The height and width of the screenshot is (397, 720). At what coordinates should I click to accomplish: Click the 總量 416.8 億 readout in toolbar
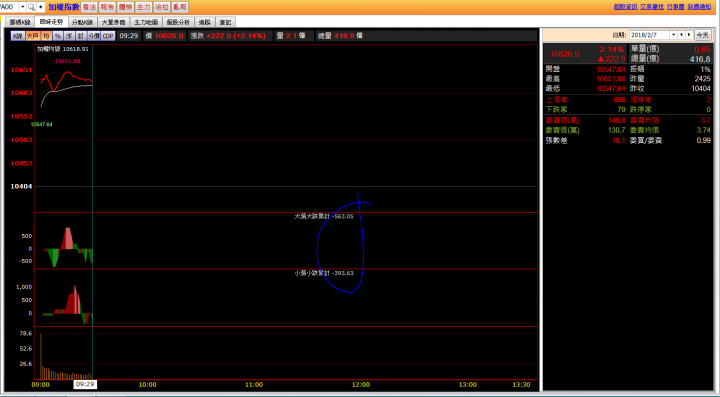340,36
